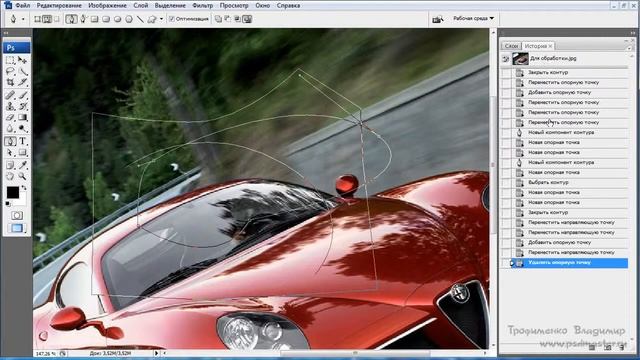Image resolution: width=640 pixels, height=360 pixels.
Task: Select the Notes tool
Action: pyautogui.click(x=10, y=165)
